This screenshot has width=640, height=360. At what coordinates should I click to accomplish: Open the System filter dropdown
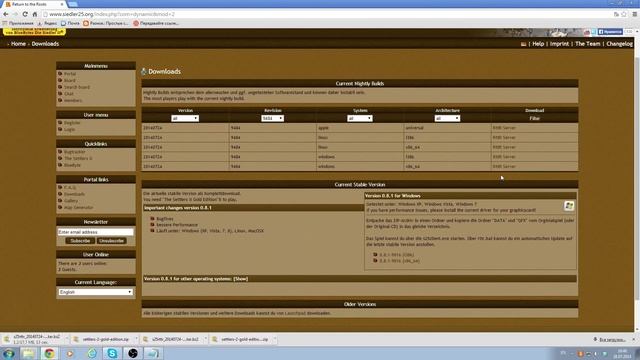[x=360, y=118]
